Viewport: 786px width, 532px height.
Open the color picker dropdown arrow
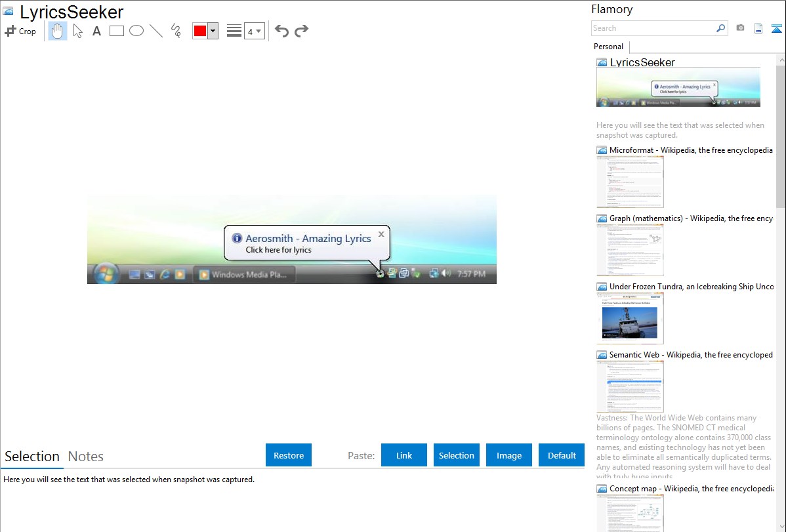click(x=213, y=31)
